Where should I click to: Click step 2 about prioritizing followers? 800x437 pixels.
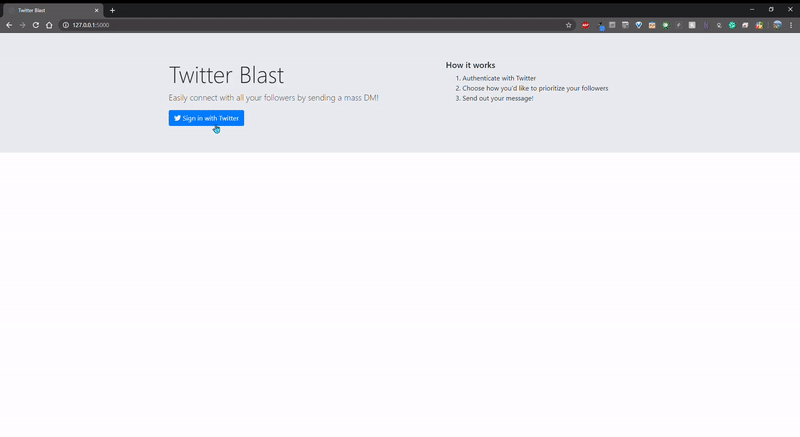pos(535,88)
